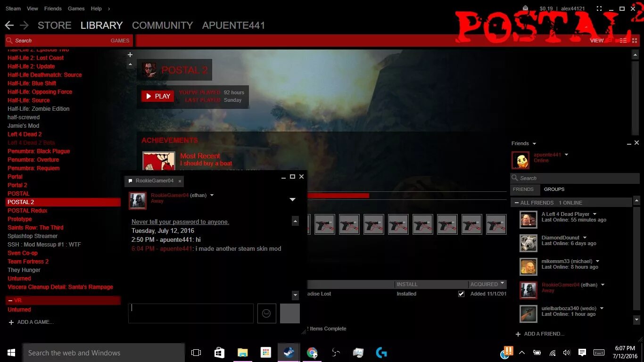Click the Friends search field
Screen dimensions: 644x362
point(575,178)
